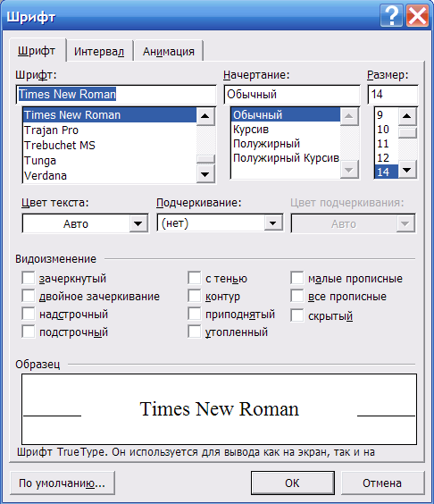Screen dimensions: 434x504
Task: Close the Шрифт dialog window
Action: (417, 15)
